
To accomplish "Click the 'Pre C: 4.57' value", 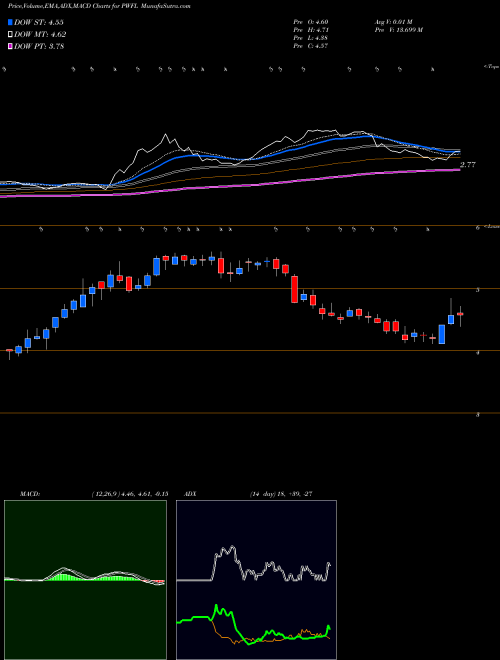I will 311,46.
